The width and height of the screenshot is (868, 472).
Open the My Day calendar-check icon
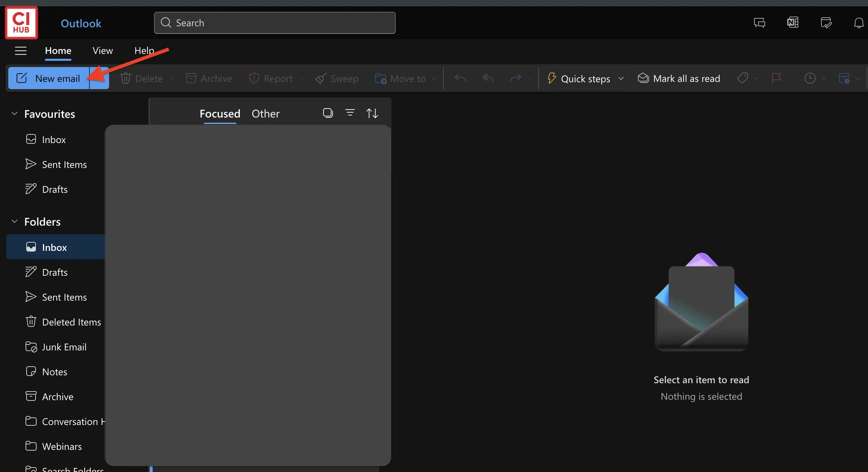tap(826, 23)
